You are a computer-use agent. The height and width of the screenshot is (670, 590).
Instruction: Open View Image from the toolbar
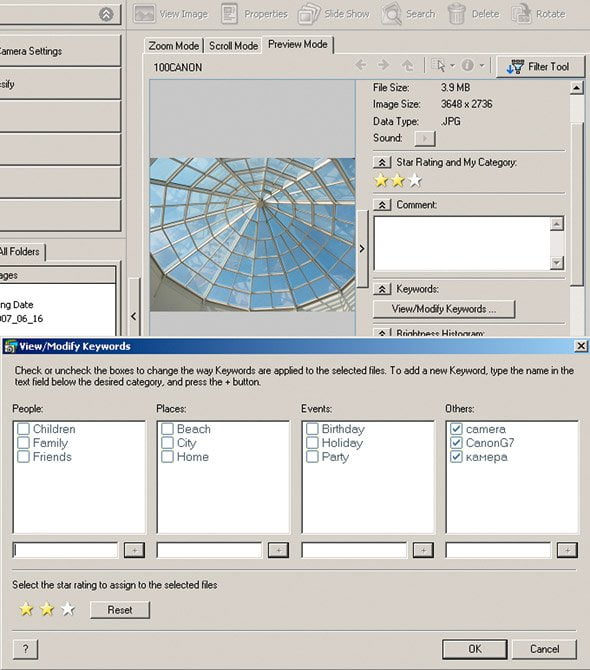(x=170, y=14)
